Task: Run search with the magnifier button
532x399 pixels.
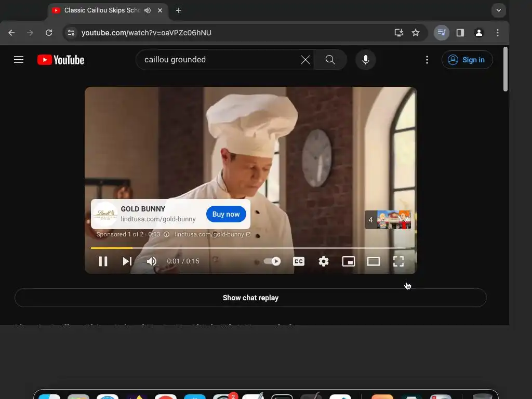Action: click(330, 60)
